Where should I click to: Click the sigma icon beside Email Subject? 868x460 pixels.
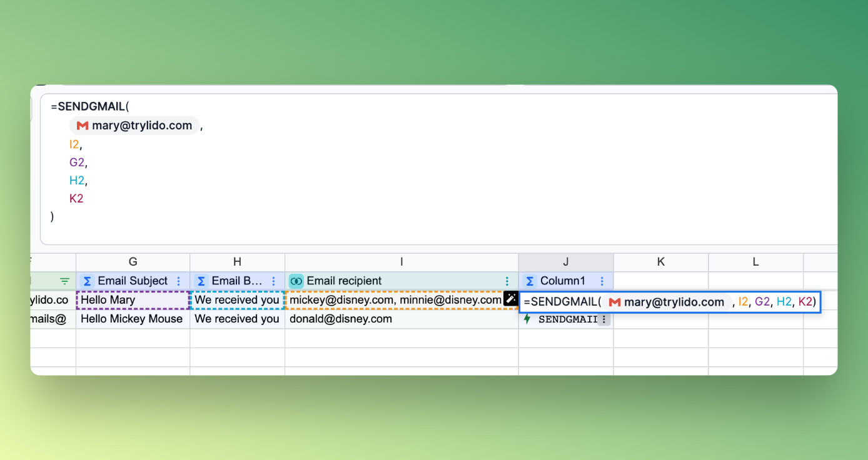coord(87,281)
